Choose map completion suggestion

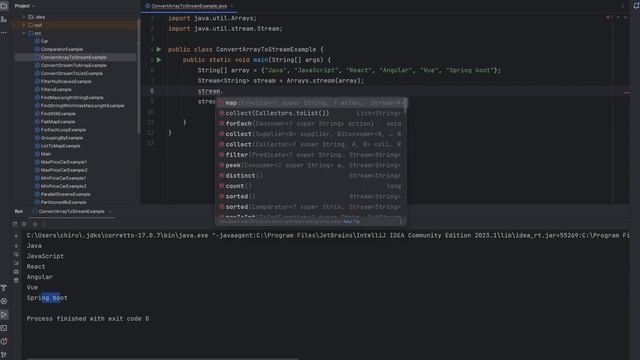311,103
